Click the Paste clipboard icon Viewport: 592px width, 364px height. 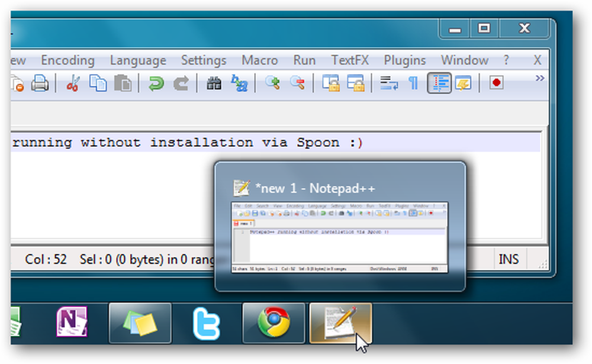point(123,83)
